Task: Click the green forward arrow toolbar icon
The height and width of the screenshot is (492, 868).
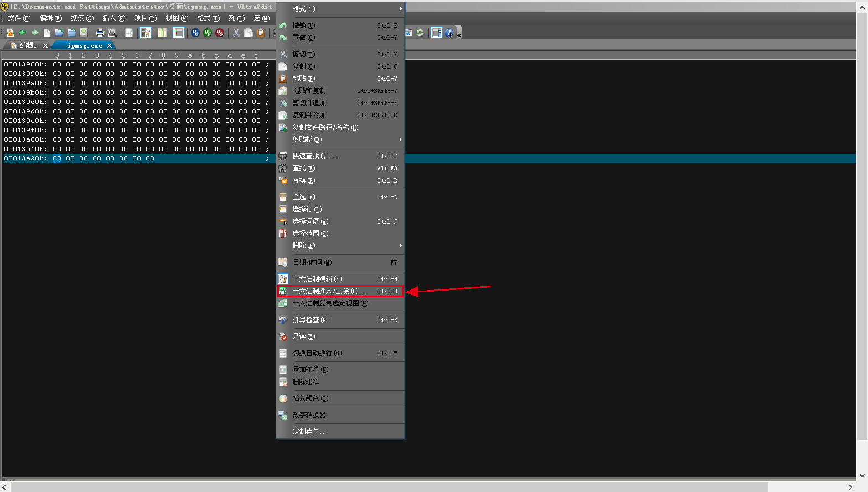Action: click(35, 33)
